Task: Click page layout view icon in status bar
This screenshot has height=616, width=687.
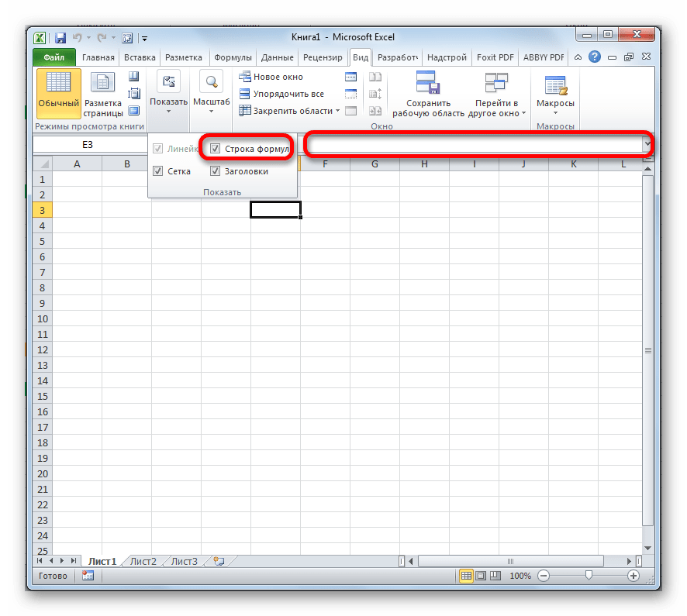Action: tap(481, 576)
